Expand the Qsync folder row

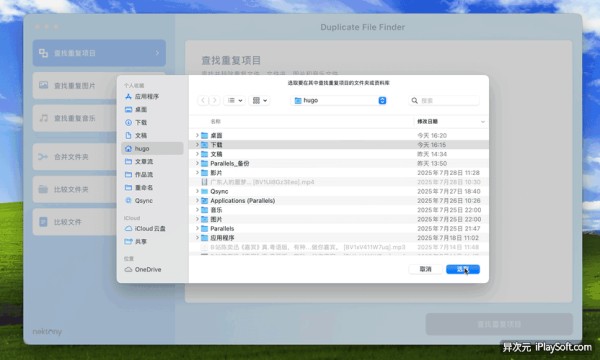pos(197,191)
